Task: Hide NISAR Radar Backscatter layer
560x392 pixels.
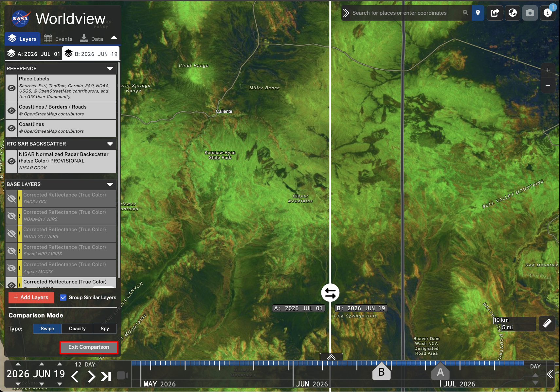Action: [11, 161]
